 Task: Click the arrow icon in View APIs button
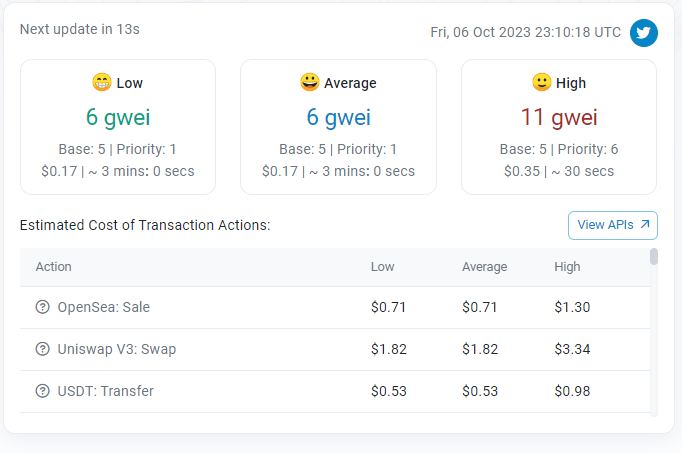[645, 224]
